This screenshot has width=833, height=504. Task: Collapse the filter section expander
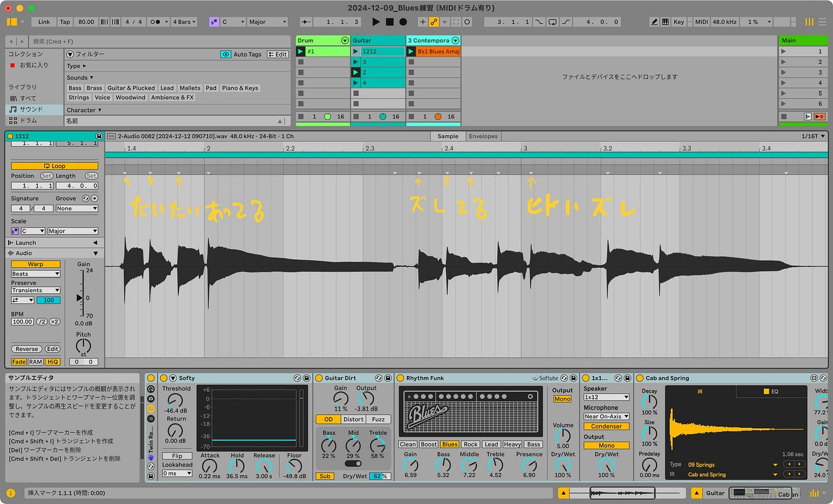(70, 54)
